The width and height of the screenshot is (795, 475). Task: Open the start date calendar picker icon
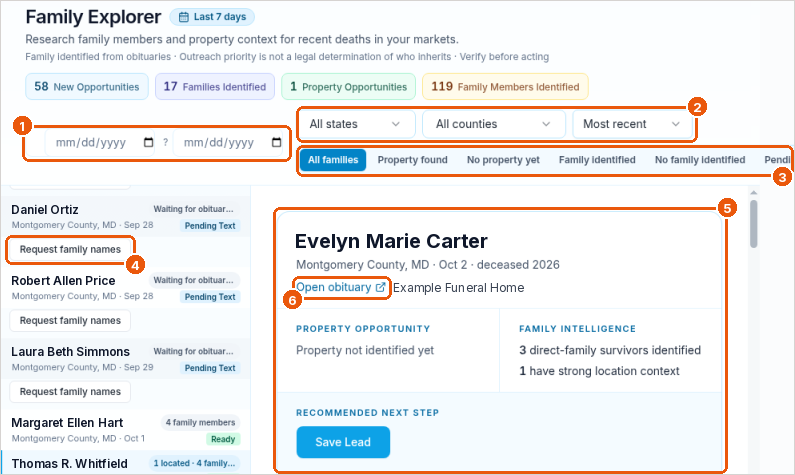click(149, 142)
